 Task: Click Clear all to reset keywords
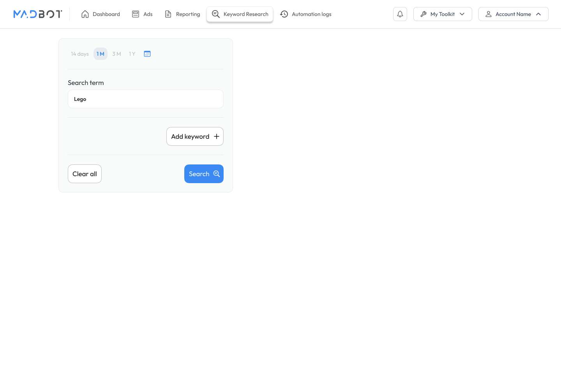pyautogui.click(x=85, y=174)
